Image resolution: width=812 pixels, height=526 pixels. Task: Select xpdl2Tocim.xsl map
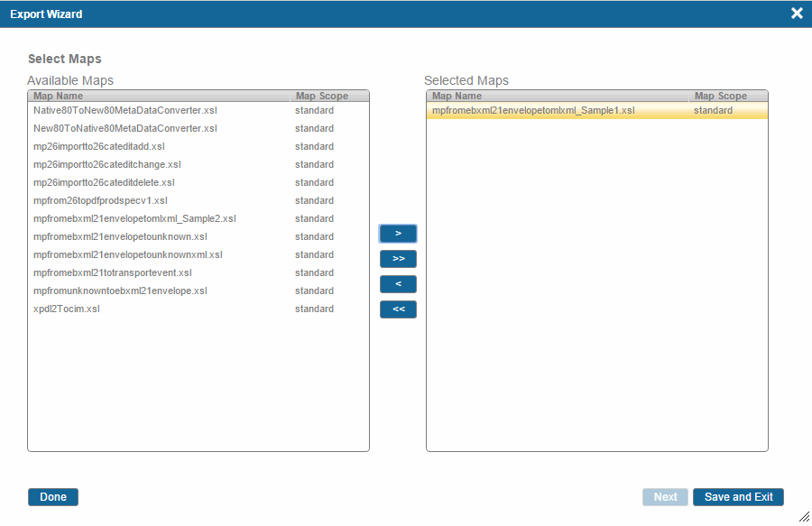198,309
